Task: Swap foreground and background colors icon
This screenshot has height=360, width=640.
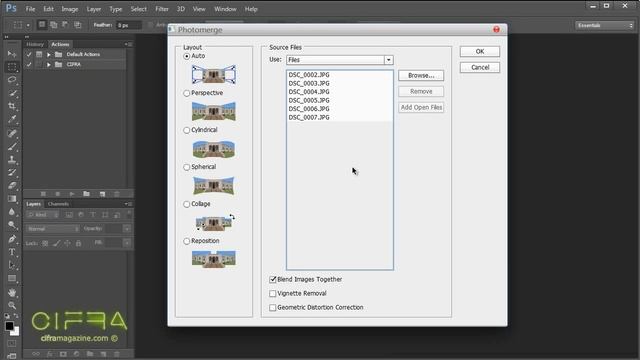Action: click(x=16, y=316)
